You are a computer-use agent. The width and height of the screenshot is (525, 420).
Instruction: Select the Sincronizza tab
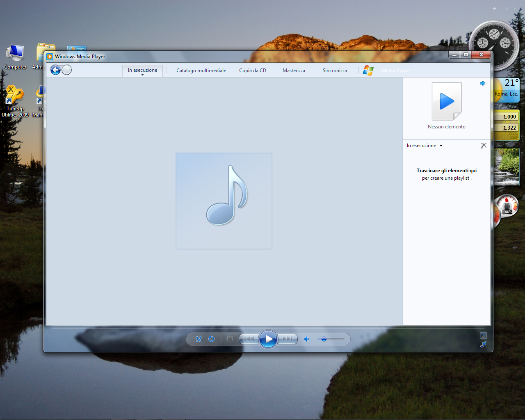[x=335, y=71]
